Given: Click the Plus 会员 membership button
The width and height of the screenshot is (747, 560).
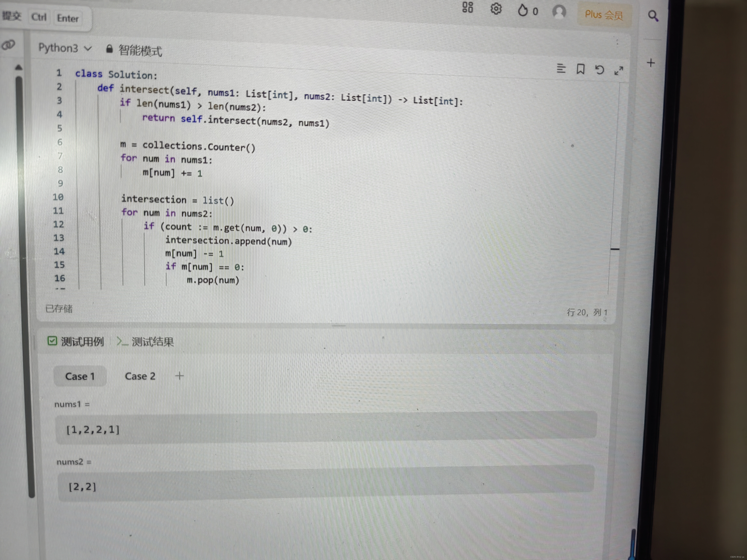Looking at the screenshot, I should coord(604,15).
